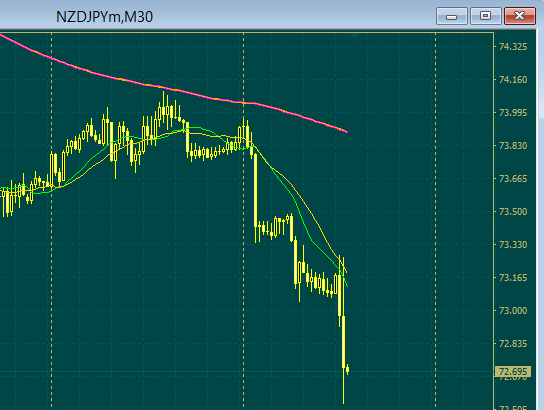Viewport: 544px width, 410px height.
Task: Click the 73.665 price scale label
Action: pos(513,179)
